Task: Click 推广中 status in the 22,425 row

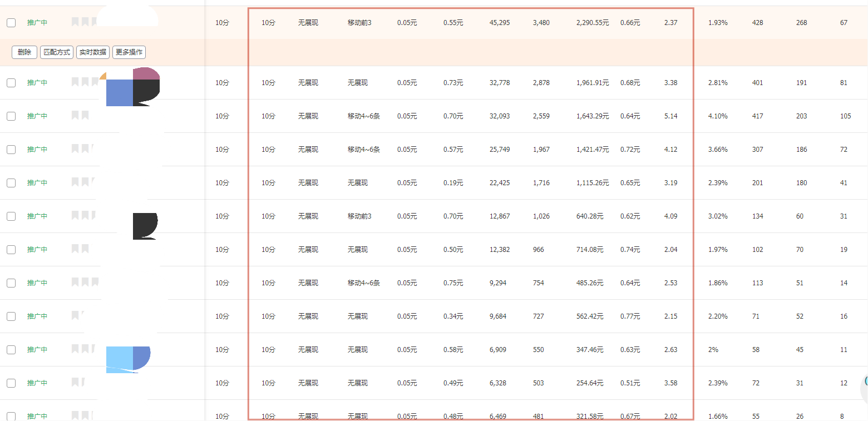Action: 37,183
